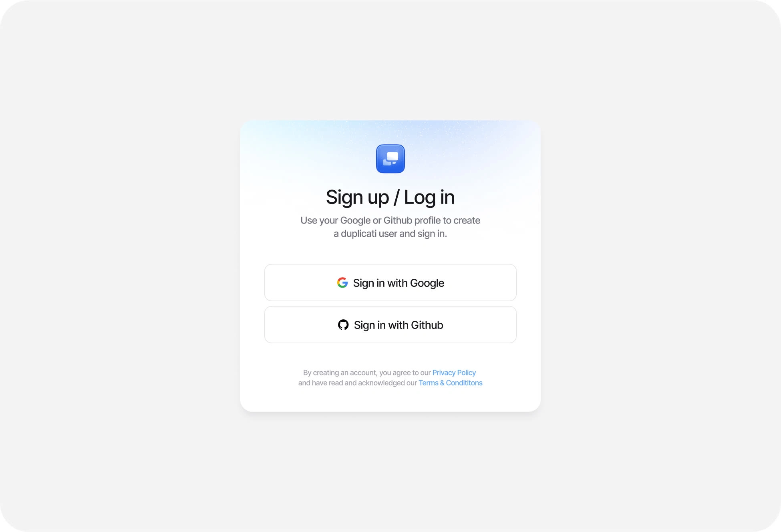This screenshot has width=781, height=532.
Task: Open Privacy Policy link
Action: click(454, 372)
